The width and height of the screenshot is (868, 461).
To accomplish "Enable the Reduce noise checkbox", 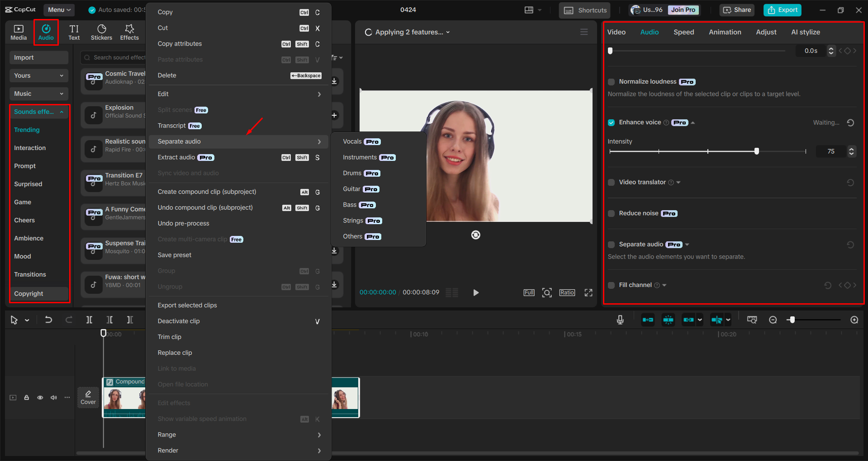I will point(611,213).
